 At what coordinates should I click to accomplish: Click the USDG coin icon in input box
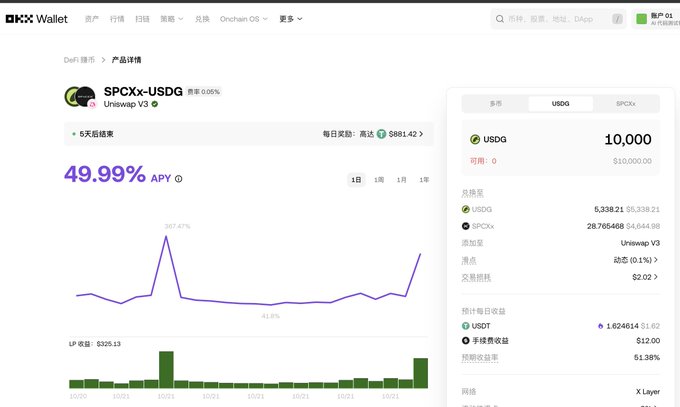pos(475,139)
